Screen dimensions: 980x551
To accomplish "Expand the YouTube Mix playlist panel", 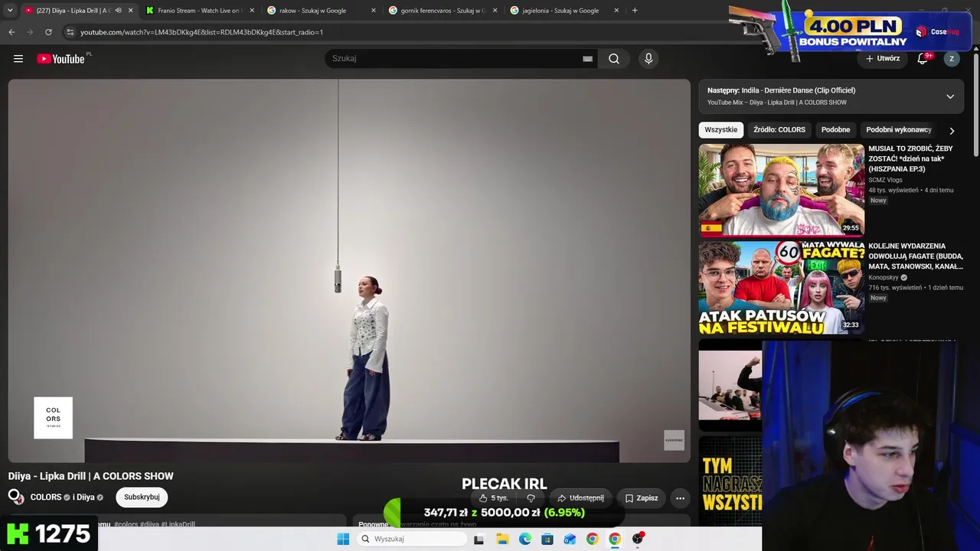I will (950, 96).
